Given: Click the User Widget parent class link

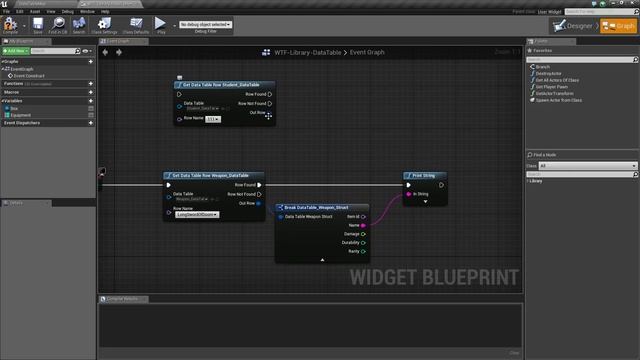Looking at the screenshot, I should pyautogui.click(x=549, y=12).
